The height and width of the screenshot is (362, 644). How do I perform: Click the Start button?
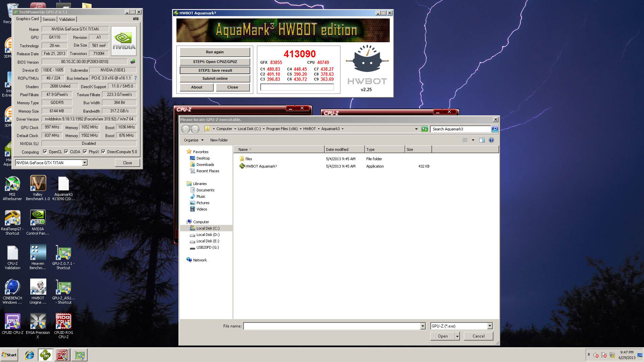click(9, 355)
